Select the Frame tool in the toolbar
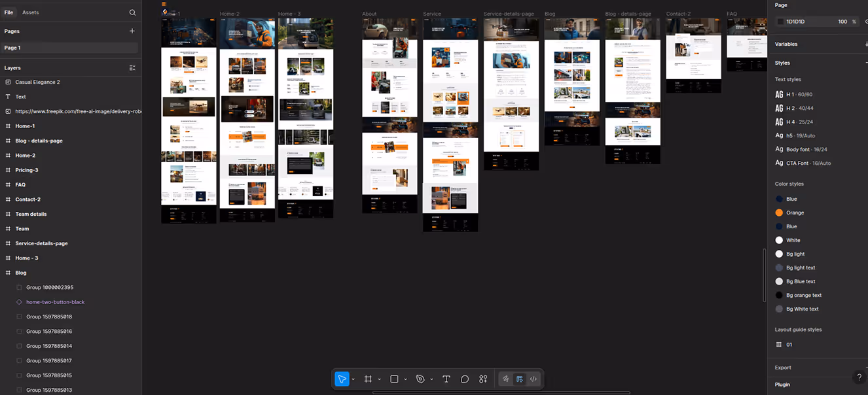Screen dimensions: 868x395 (368, 379)
